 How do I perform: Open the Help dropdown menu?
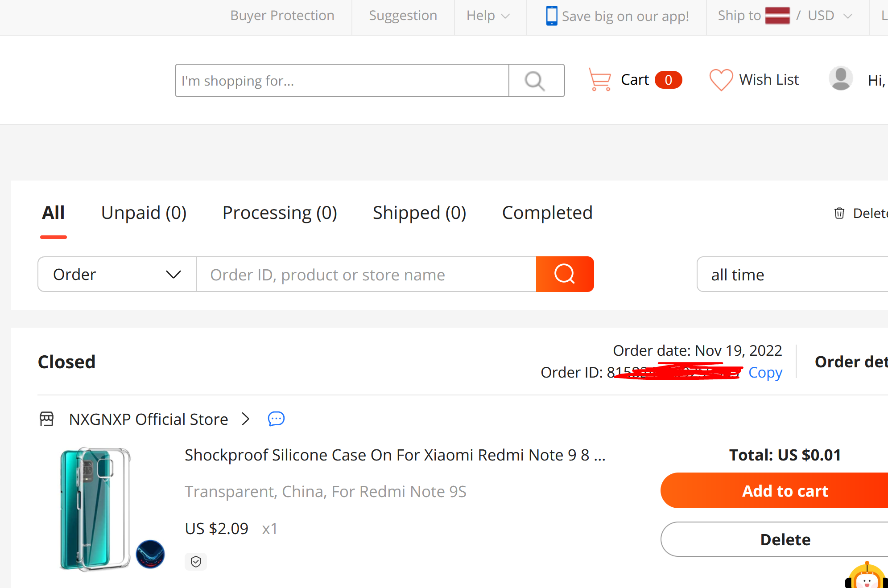(x=488, y=16)
